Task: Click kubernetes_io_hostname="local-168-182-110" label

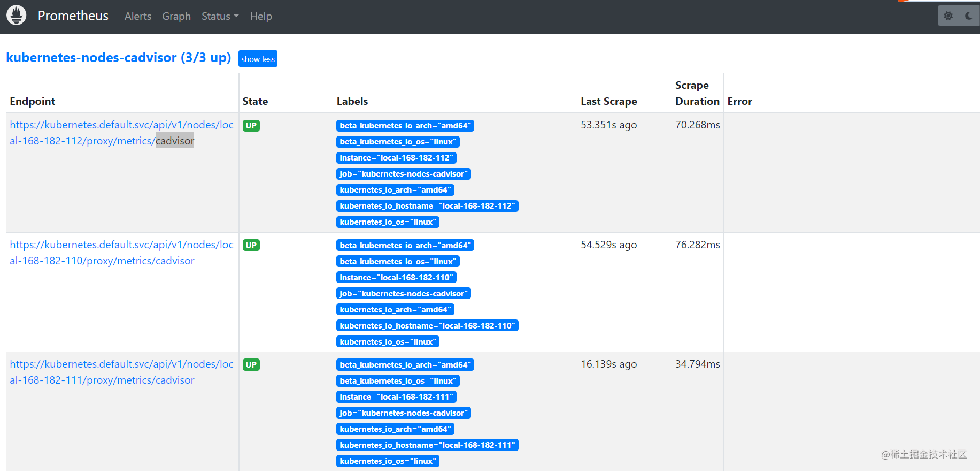Action: click(x=427, y=326)
